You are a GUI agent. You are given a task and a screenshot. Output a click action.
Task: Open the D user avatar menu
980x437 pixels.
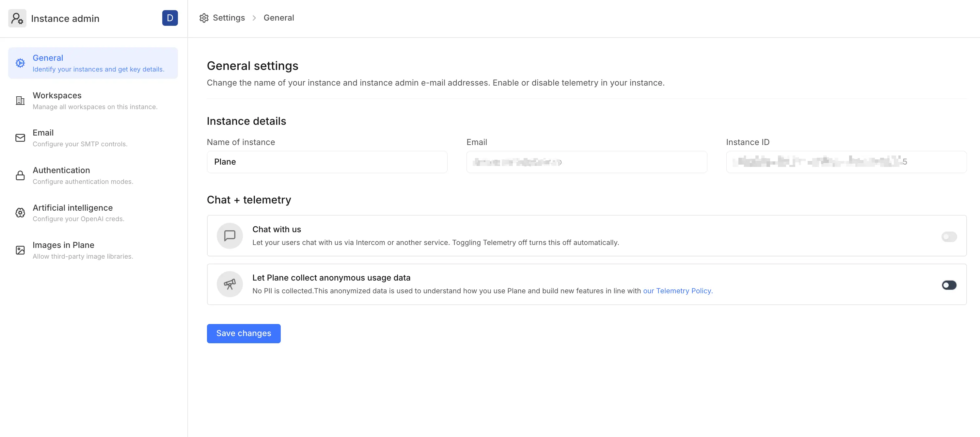(x=170, y=18)
